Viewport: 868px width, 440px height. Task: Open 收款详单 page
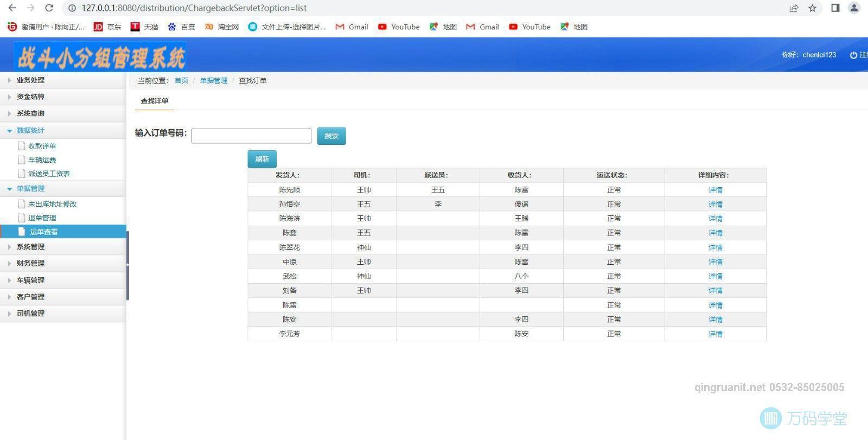42,146
